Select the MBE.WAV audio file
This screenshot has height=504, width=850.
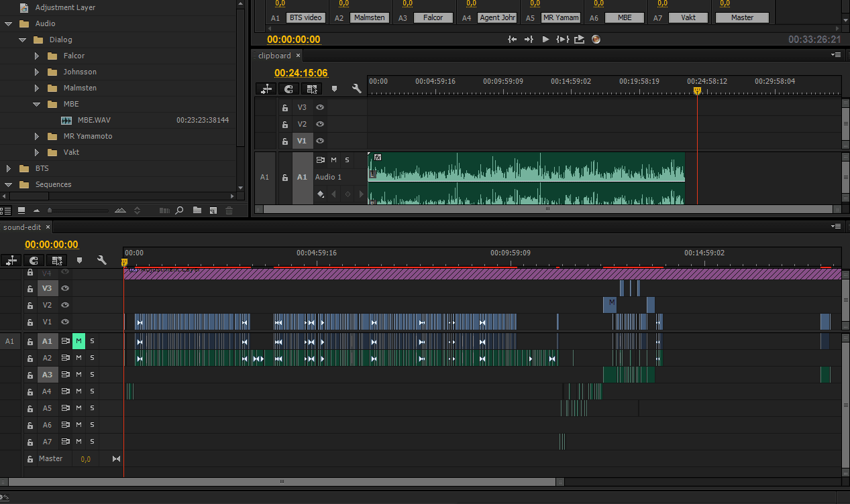click(94, 120)
